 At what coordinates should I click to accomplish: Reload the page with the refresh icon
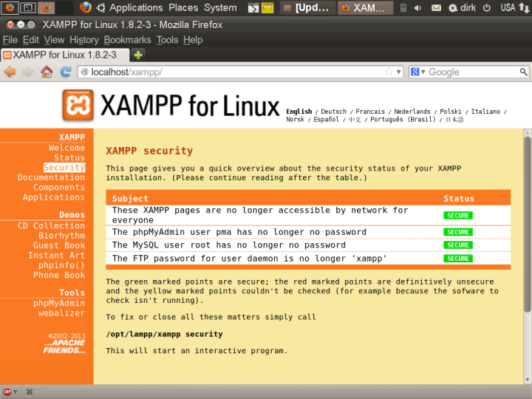click(x=66, y=72)
